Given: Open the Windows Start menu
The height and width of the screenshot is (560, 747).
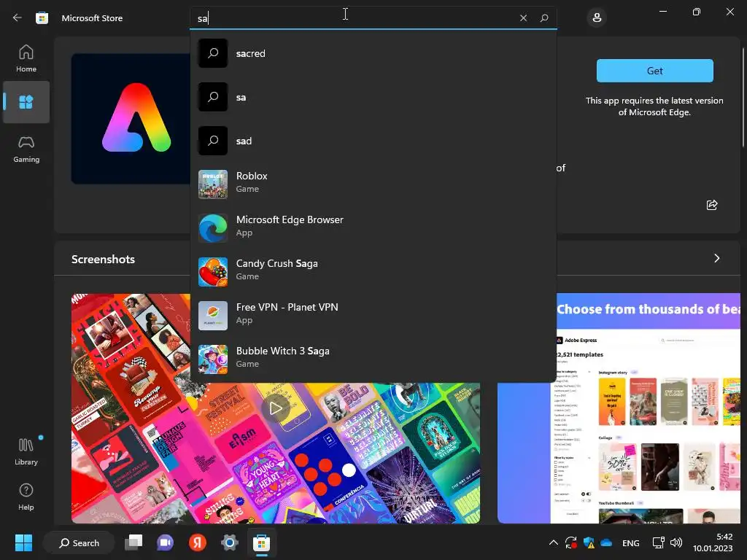Looking at the screenshot, I should click(23, 542).
